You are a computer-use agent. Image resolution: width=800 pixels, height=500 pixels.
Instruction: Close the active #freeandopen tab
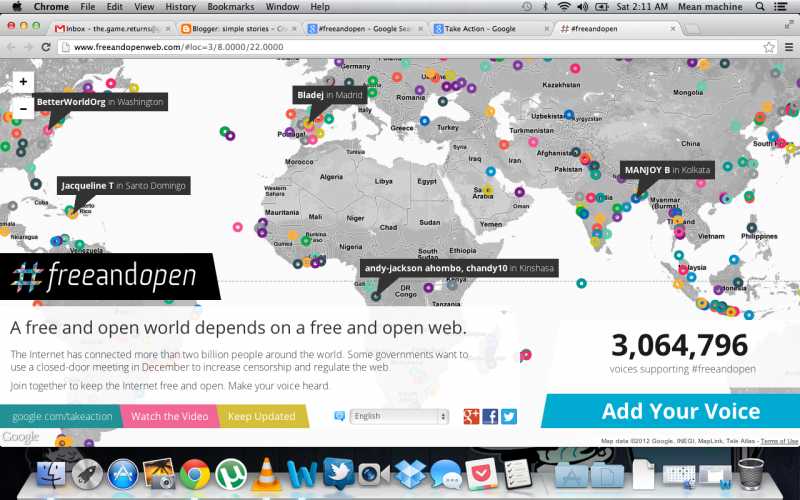(x=673, y=29)
